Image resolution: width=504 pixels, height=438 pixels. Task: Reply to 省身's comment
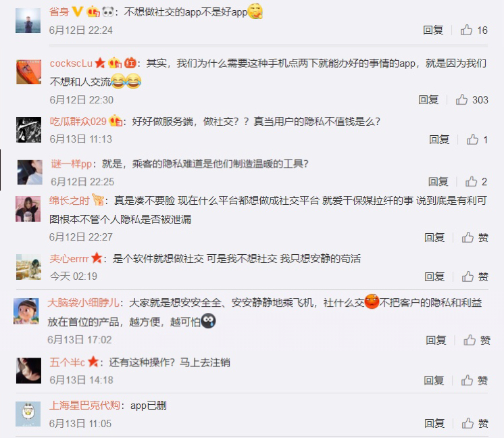point(433,30)
